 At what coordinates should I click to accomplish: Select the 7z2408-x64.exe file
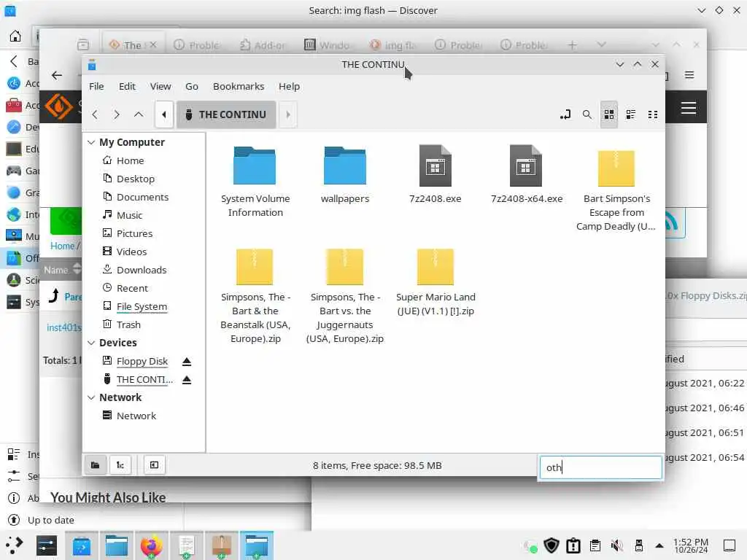click(x=527, y=175)
